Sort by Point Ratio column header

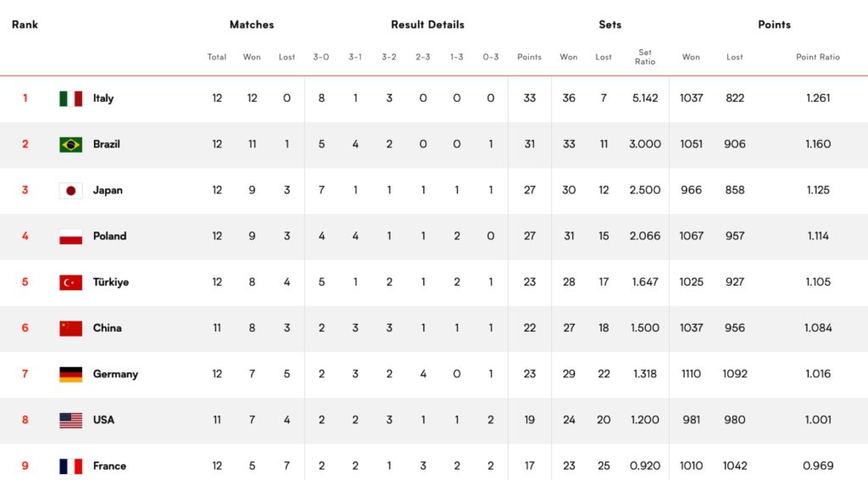click(818, 57)
